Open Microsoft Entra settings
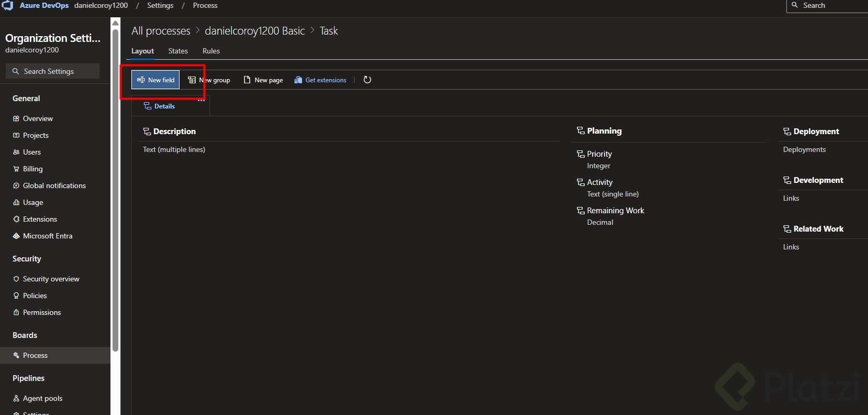The height and width of the screenshot is (415, 868). 48,236
